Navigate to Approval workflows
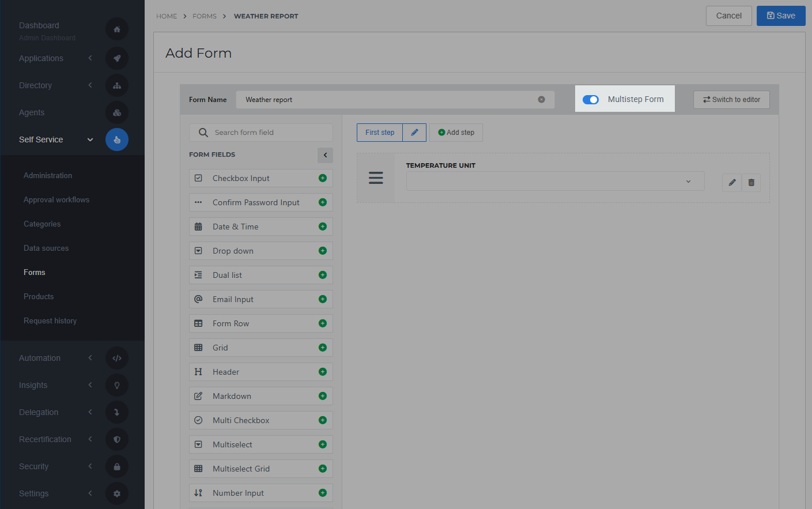This screenshot has height=509, width=812. pyautogui.click(x=56, y=199)
